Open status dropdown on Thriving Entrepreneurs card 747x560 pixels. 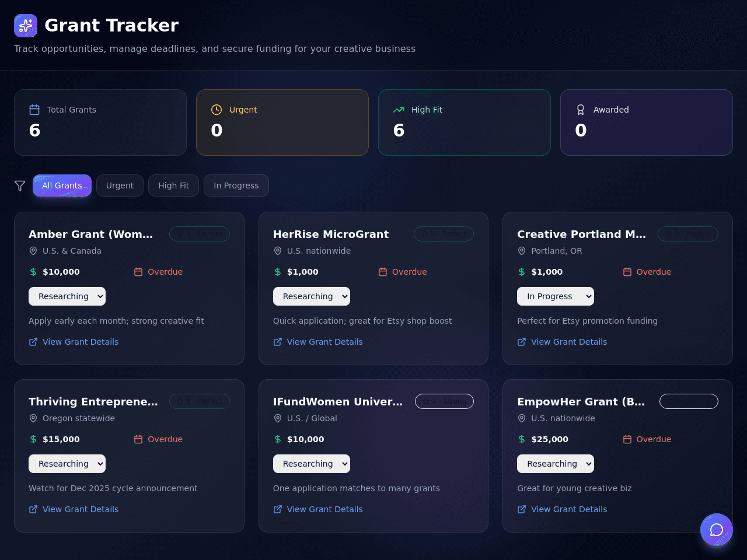coord(67,464)
